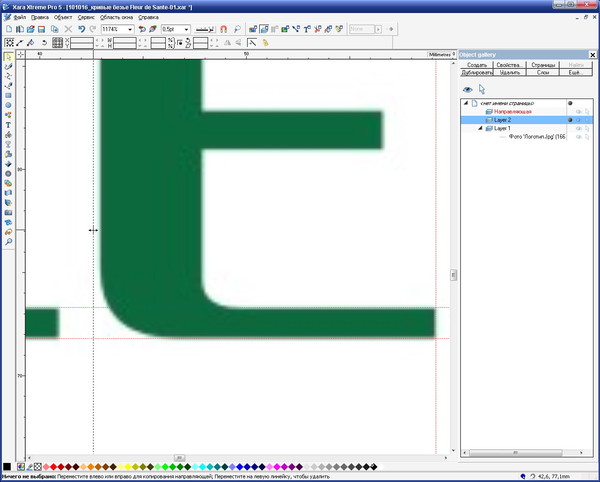Open the zoom percentage dropdown
This screenshot has width=600, height=482.
(130, 29)
